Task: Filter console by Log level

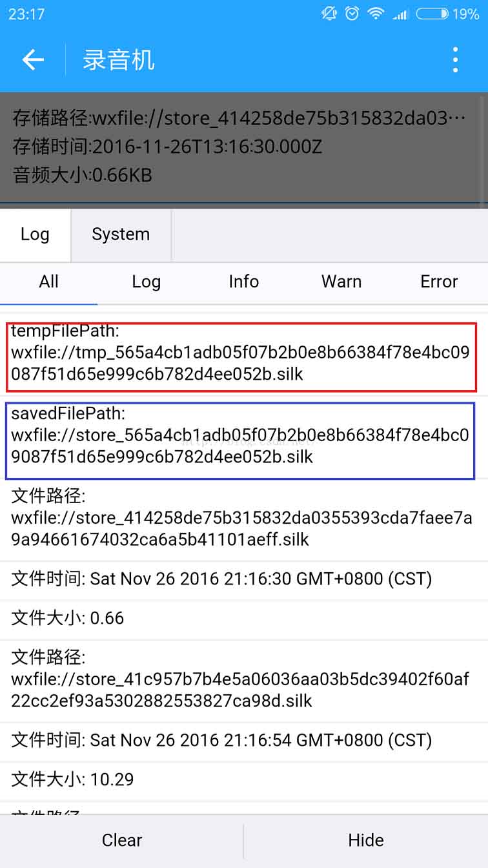Action: [x=146, y=282]
